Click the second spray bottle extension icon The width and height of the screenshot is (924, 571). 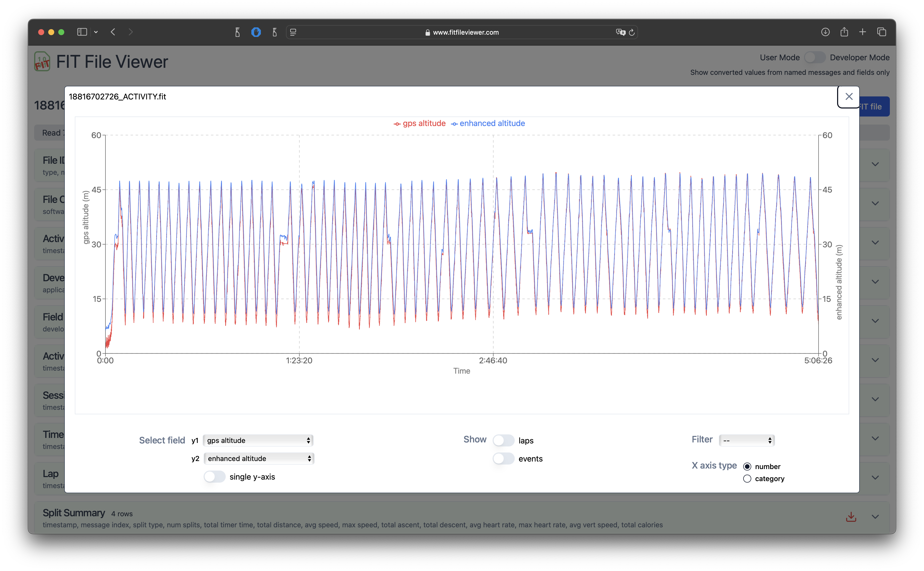[274, 32]
